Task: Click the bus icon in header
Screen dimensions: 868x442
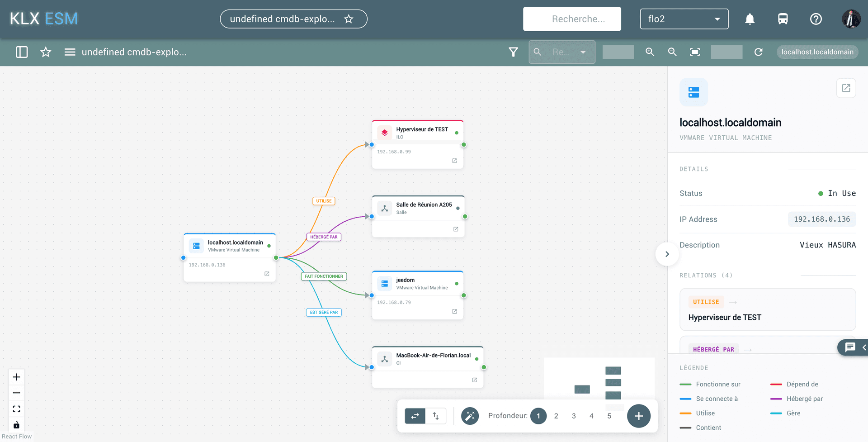Action: point(783,19)
